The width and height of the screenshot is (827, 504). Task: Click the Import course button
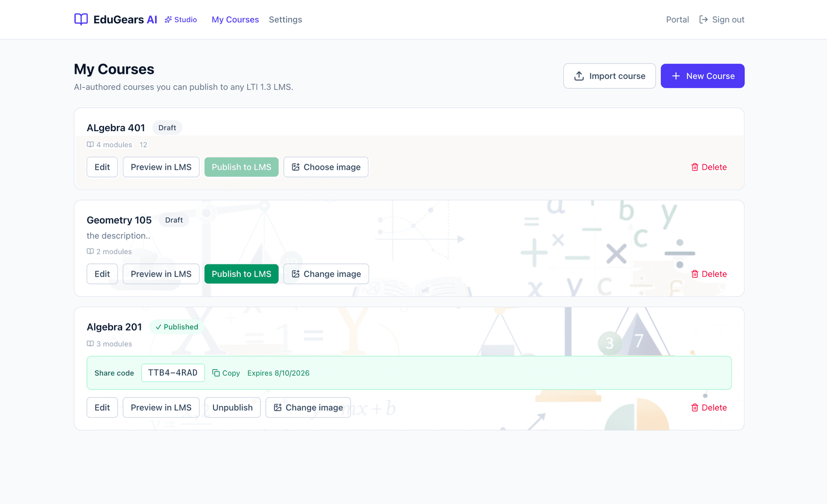click(x=609, y=76)
